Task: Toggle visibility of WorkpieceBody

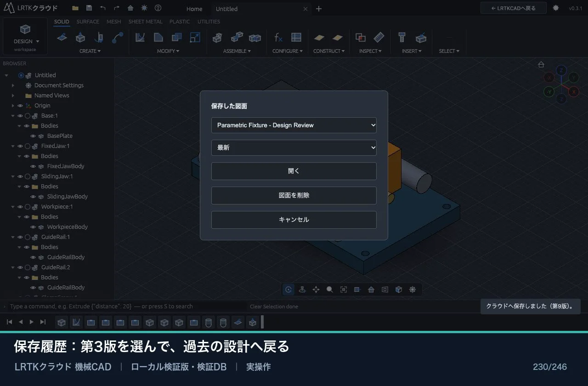Action: tap(33, 227)
